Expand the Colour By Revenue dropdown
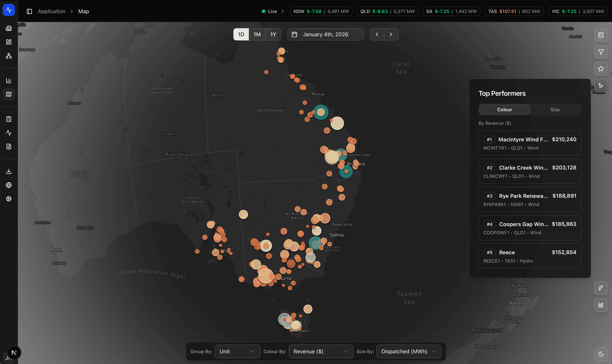This screenshot has height=364, width=612. [x=321, y=351]
